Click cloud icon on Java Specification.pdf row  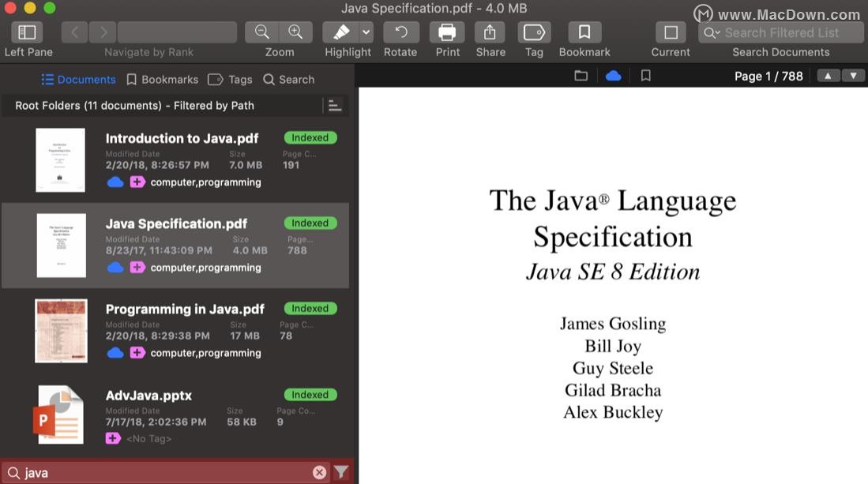(115, 267)
